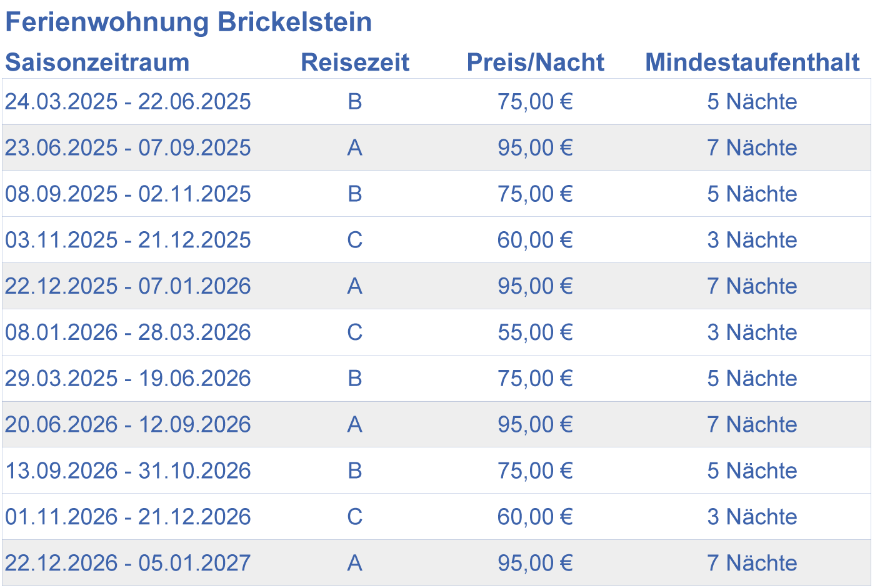The height and width of the screenshot is (588, 875).
Task: Click the Saisonzeitraum column header
Action: [x=97, y=62]
